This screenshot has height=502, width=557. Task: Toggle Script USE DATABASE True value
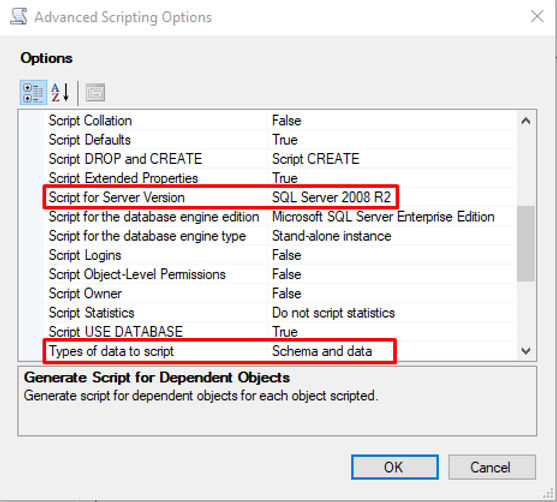(x=392, y=332)
